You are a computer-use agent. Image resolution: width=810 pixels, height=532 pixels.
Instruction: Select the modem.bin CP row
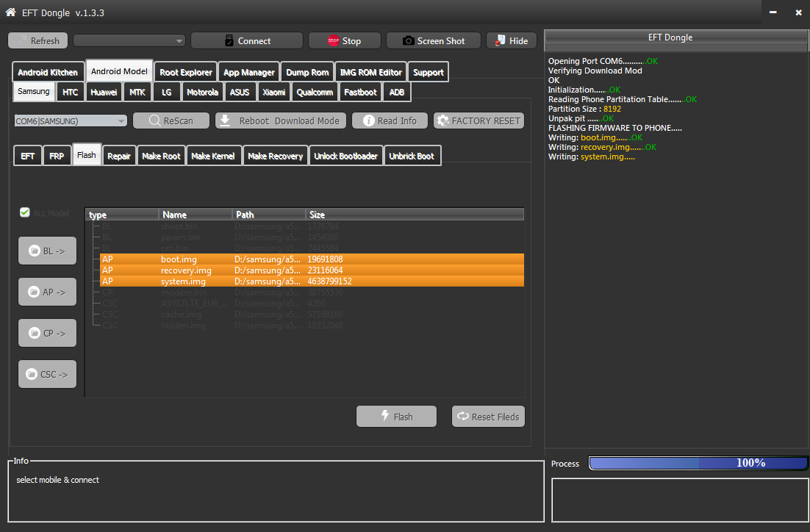[312, 292]
